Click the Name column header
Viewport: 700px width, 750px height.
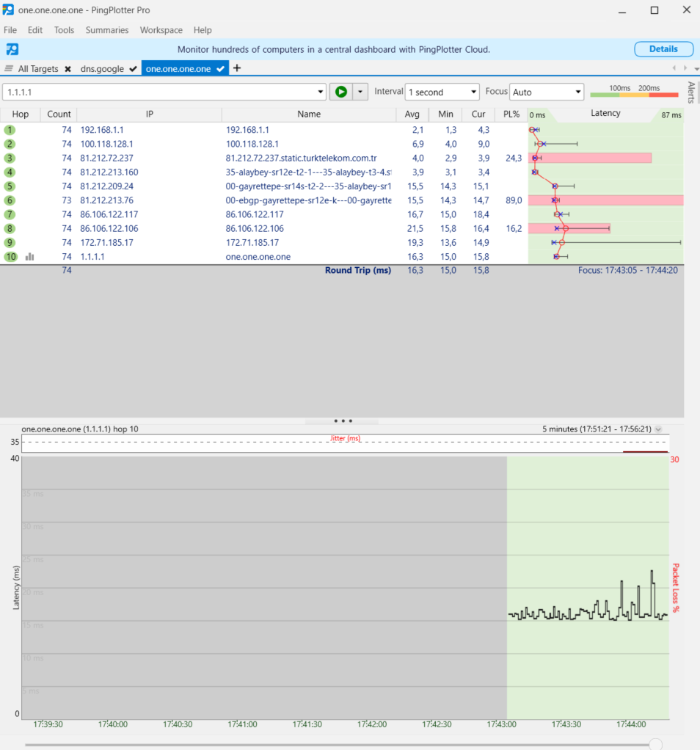point(309,114)
